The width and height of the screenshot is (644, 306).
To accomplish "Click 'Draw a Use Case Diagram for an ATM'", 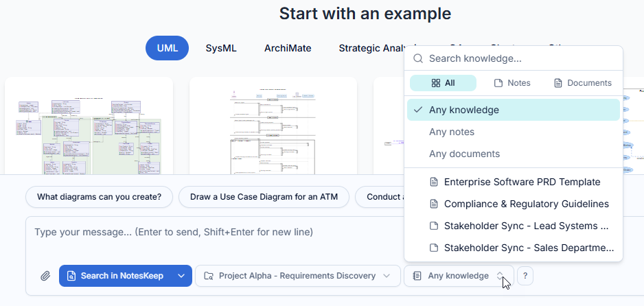I will 264,197.
